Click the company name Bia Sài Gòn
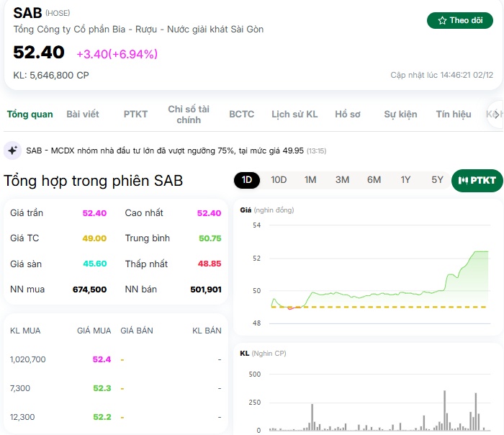 coord(138,30)
